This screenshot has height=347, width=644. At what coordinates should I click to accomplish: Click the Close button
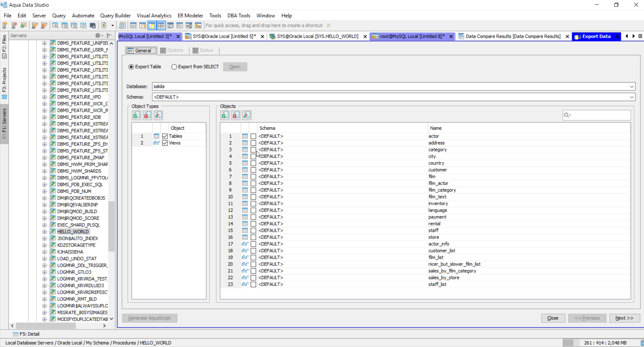[553, 318]
